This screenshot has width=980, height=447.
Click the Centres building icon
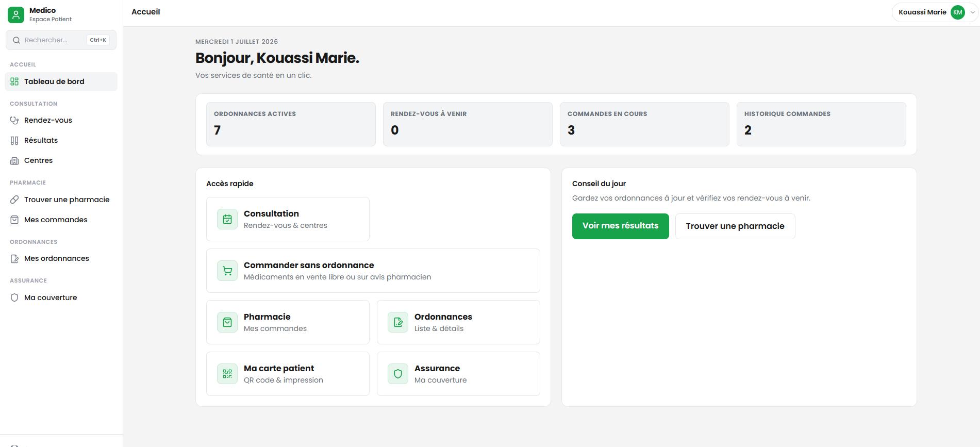click(x=14, y=160)
